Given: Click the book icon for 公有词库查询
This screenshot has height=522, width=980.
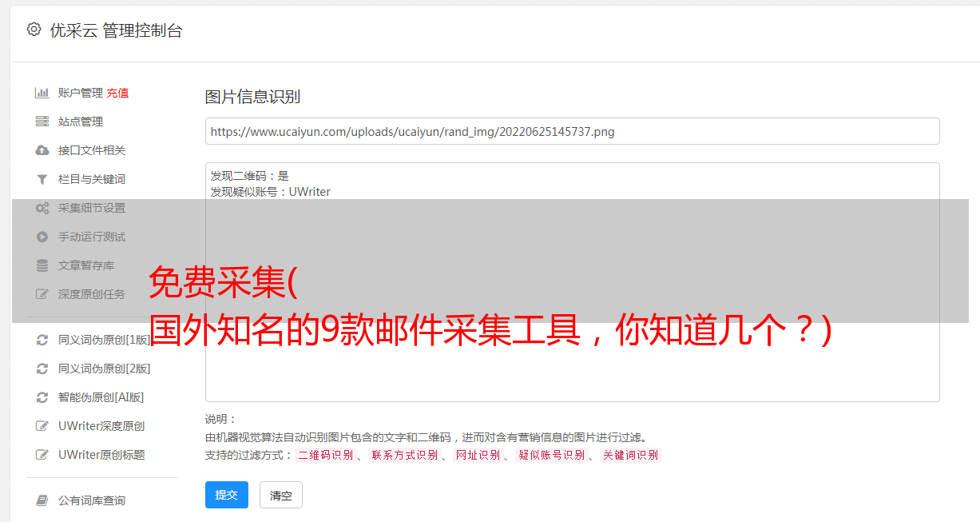Looking at the screenshot, I should [x=42, y=500].
